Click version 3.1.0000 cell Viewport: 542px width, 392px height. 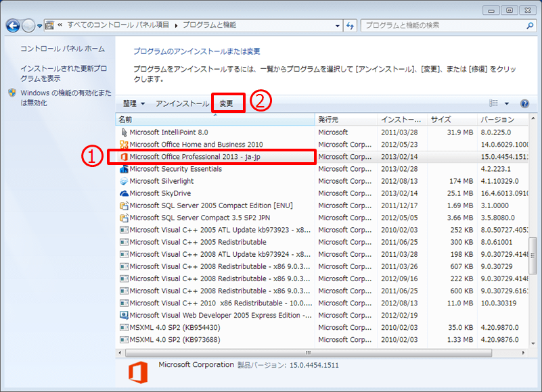(x=495, y=206)
